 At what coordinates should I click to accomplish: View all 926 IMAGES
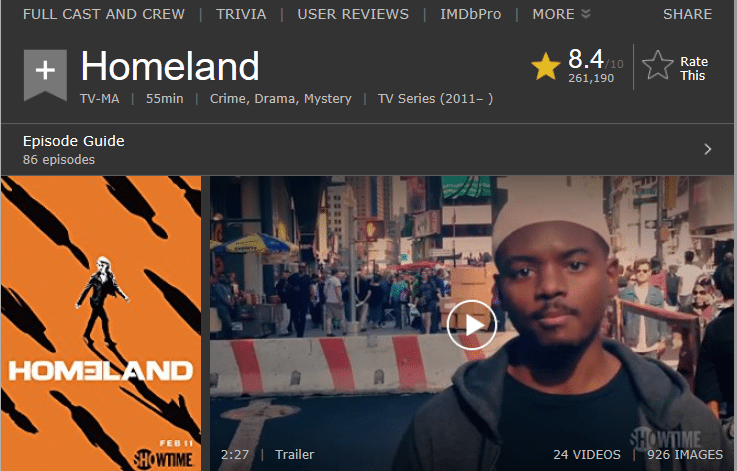click(685, 455)
